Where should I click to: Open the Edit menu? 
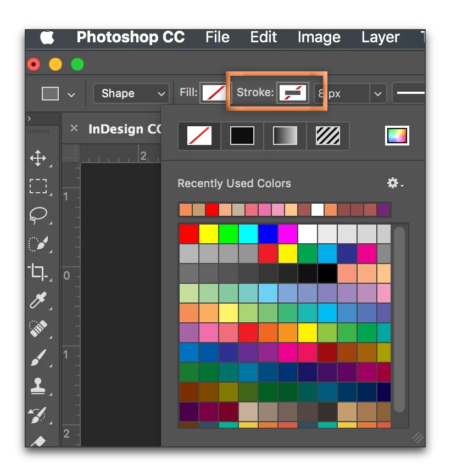[x=263, y=37]
